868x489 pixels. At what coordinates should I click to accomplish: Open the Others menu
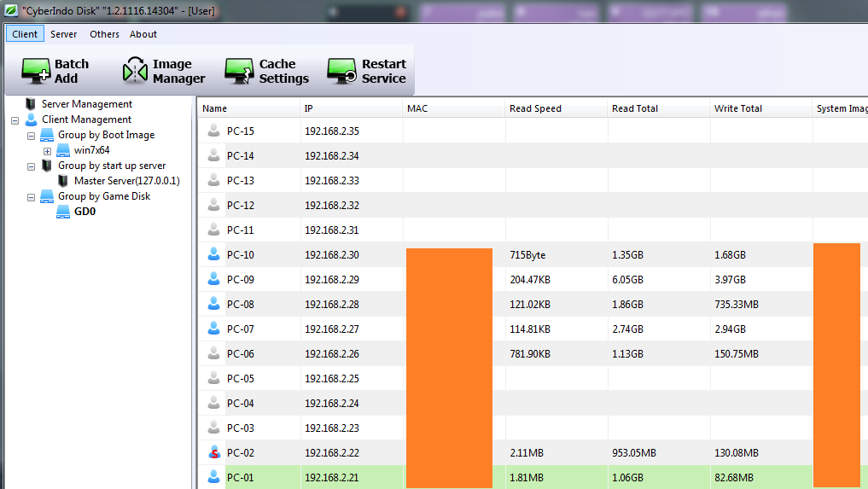pyautogui.click(x=105, y=34)
